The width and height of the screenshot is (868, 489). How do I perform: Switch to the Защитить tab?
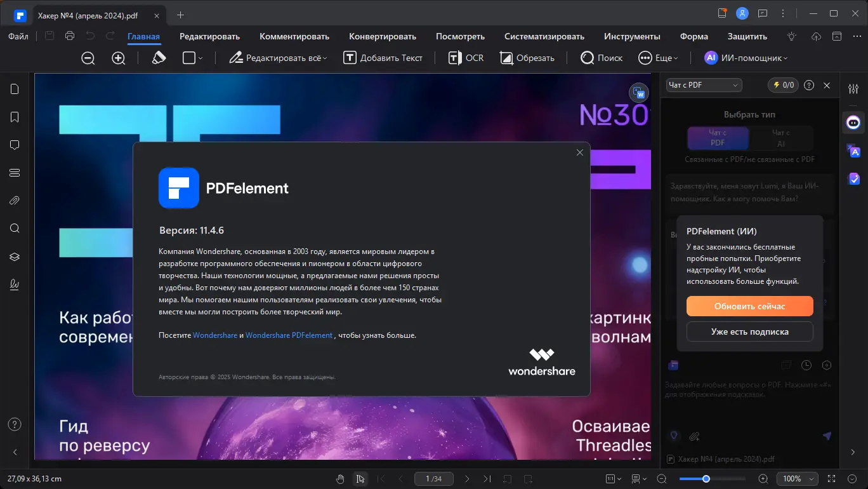[747, 36]
